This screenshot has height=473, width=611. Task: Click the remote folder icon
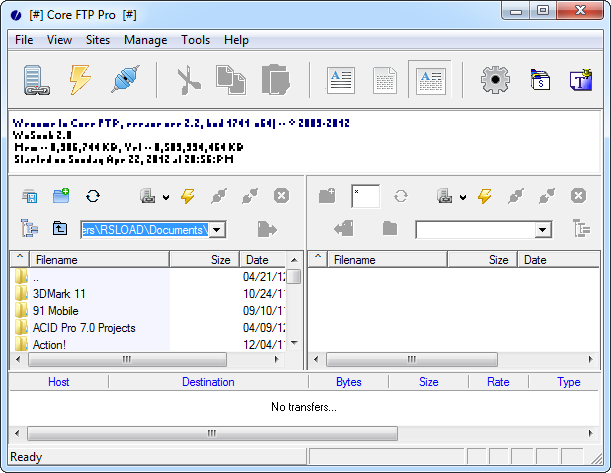pyautogui.click(x=390, y=228)
